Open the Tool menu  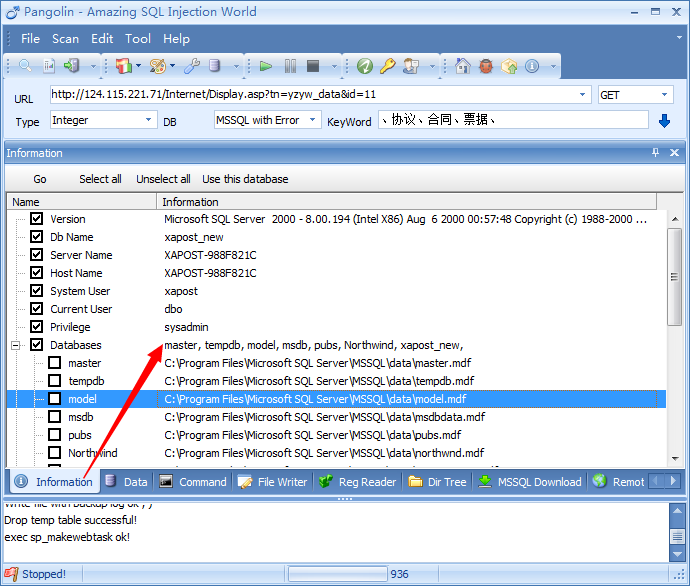pyautogui.click(x=138, y=39)
